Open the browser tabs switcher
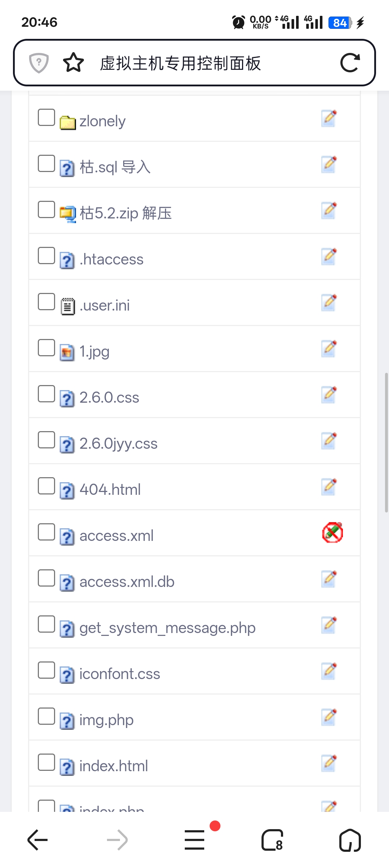Viewport: 389px width, 868px height. click(x=272, y=840)
